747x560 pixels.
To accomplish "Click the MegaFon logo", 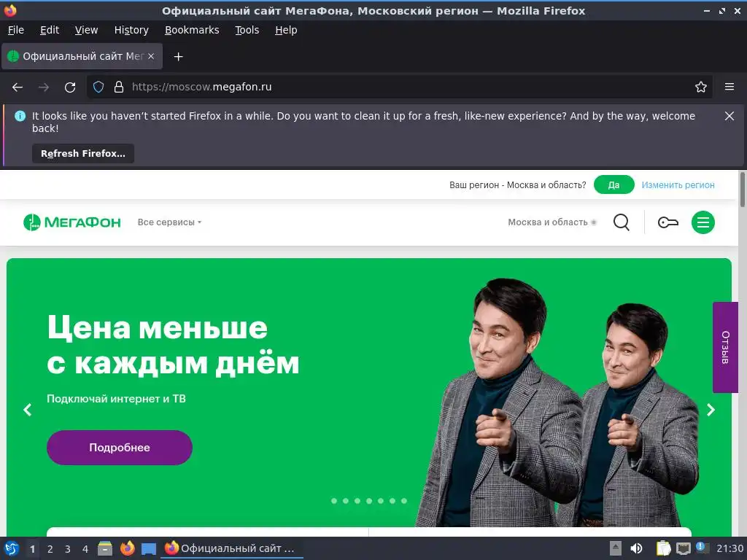I will coord(72,222).
